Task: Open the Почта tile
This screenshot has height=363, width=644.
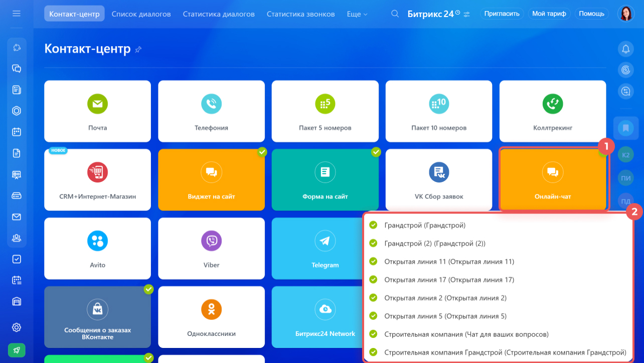Action: (97, 111)
